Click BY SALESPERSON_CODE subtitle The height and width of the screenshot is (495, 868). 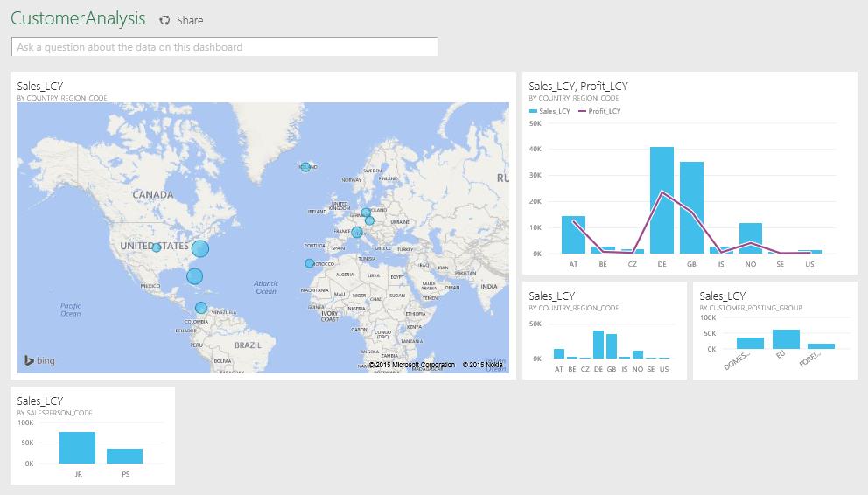coord(54,413)
